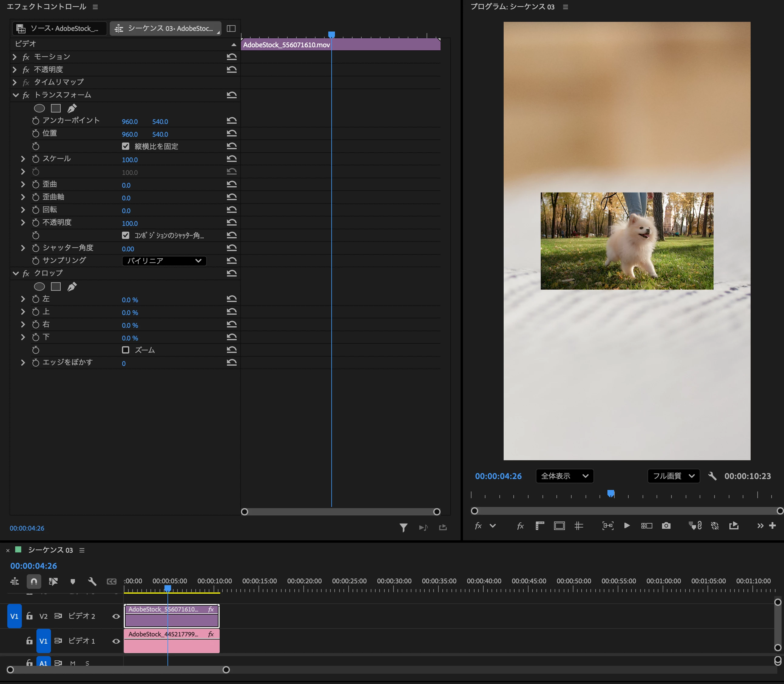Hide the ビデオ 2 track output

coord(116,616)
